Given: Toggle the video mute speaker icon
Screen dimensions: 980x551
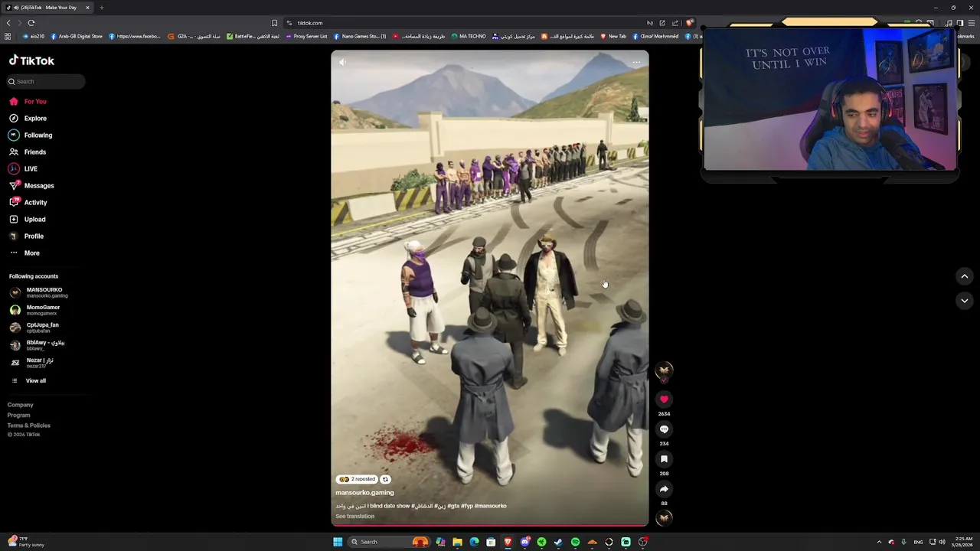Looking at the screenshot, I should coord(343,62).
